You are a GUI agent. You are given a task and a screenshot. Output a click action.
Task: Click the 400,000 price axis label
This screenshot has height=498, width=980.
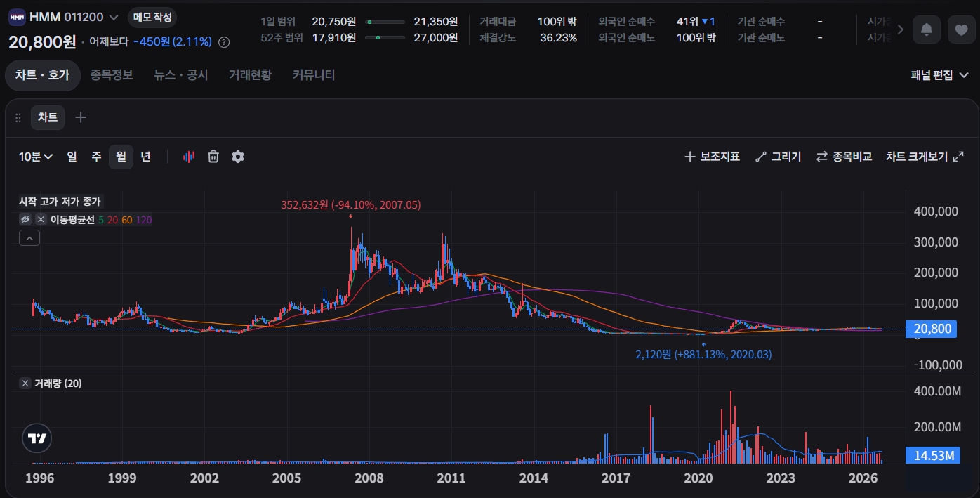pyautogui.click(x=937, y=211)
